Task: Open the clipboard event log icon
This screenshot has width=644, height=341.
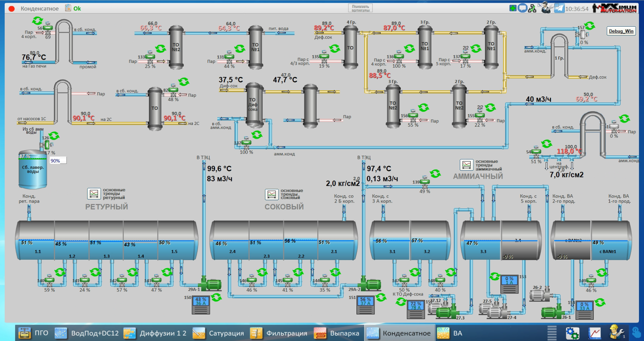Action: coord(68,8)
